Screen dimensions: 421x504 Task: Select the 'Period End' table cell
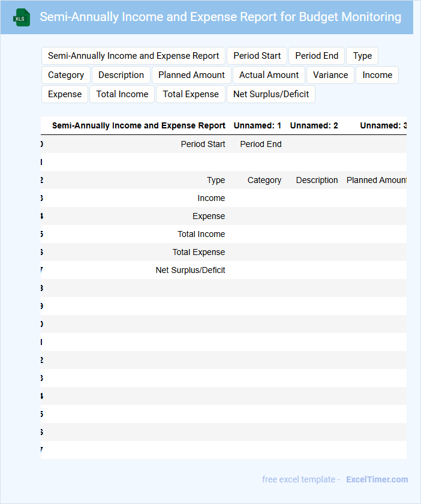[x=261, y=144]
